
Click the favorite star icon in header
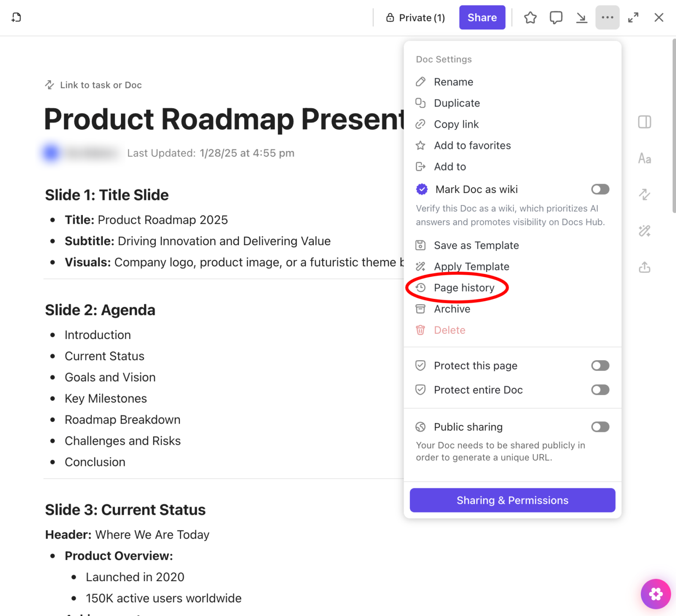pyautogui.click(x=530, y=18)
